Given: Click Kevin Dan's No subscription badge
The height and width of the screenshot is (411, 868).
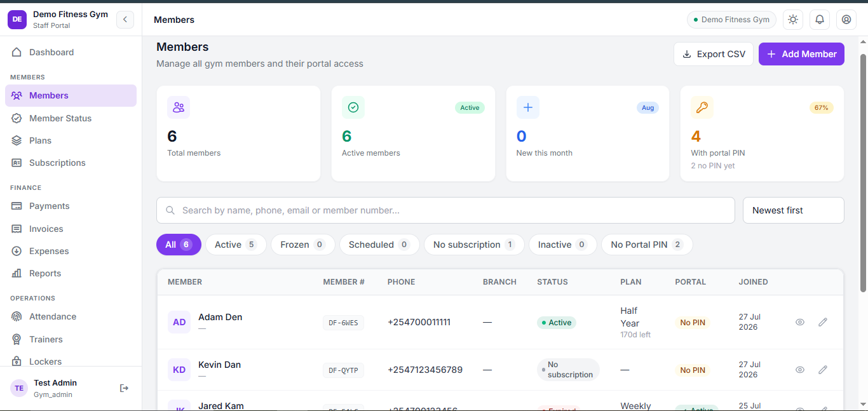Looking at the screenshot, I should click(x=568, y=370).
